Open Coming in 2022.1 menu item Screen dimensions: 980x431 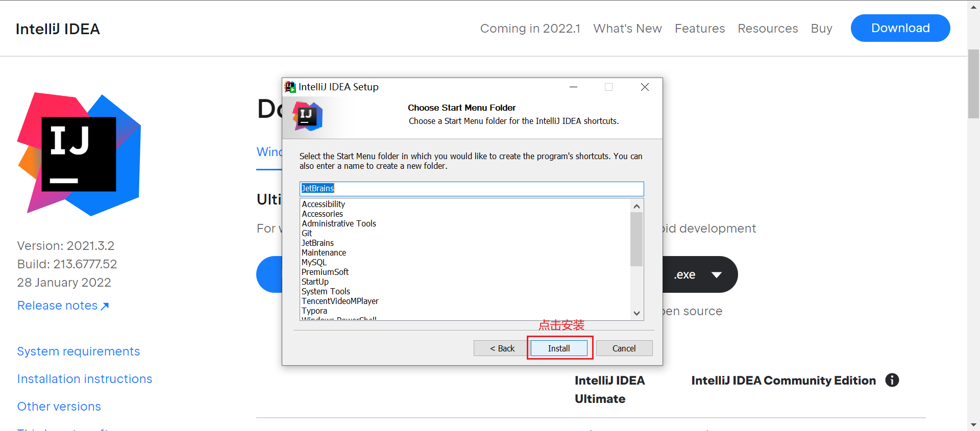click(x=530, y=29)
